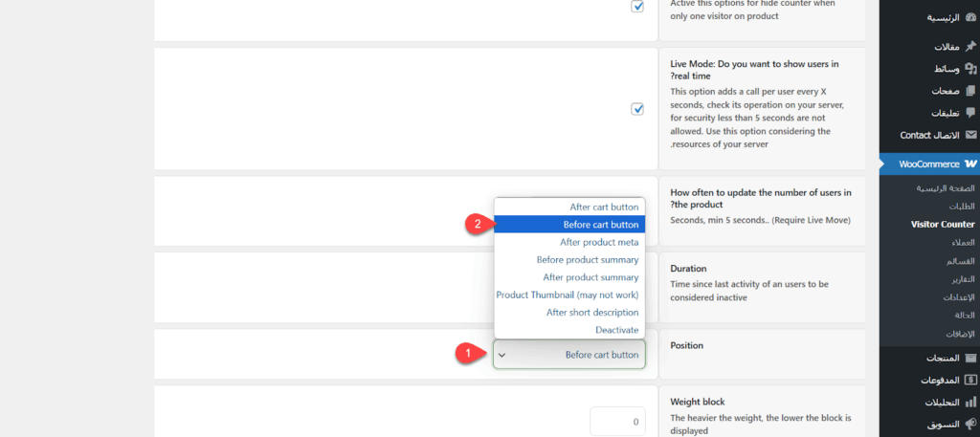Toggle the hide counter for one visitor checkbox
Viewport: 980px width, 437px height.
pos(637,6)
